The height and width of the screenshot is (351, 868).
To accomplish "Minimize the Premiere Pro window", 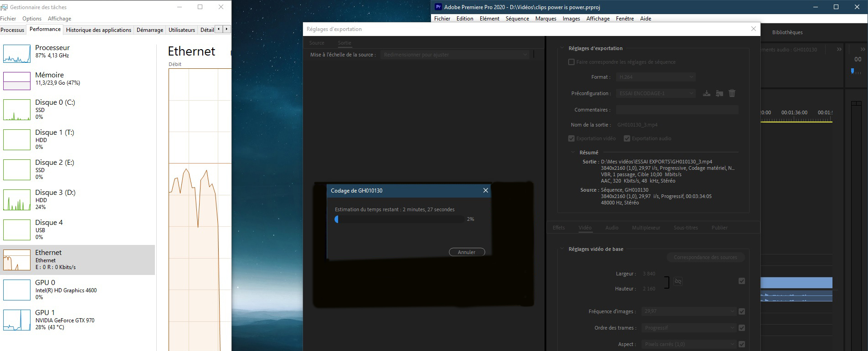I will 816,7.
